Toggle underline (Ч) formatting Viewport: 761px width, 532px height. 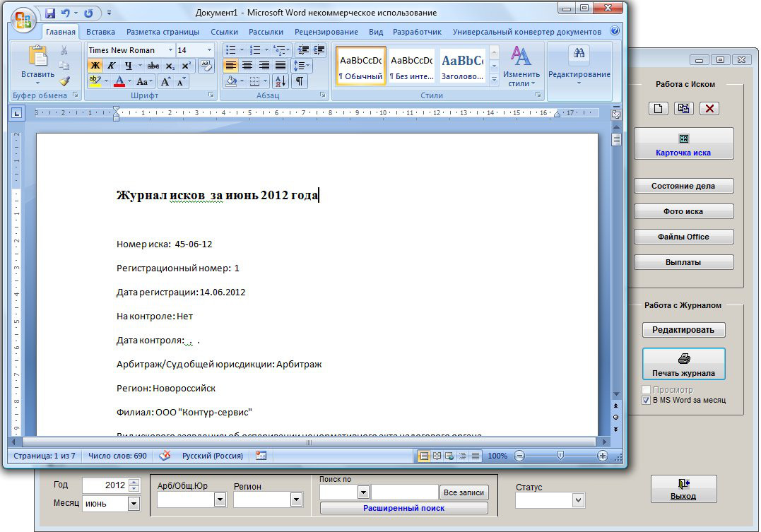[128, 66]
